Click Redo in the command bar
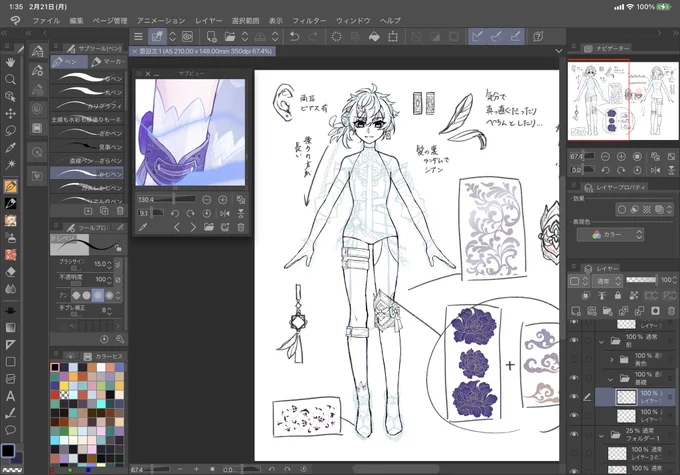The image size is (680, 475). [313, 37]
